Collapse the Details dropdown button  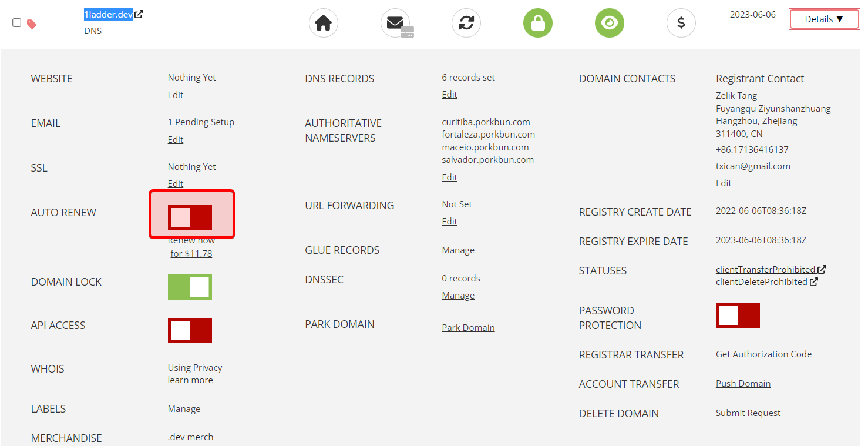point(823,19)
